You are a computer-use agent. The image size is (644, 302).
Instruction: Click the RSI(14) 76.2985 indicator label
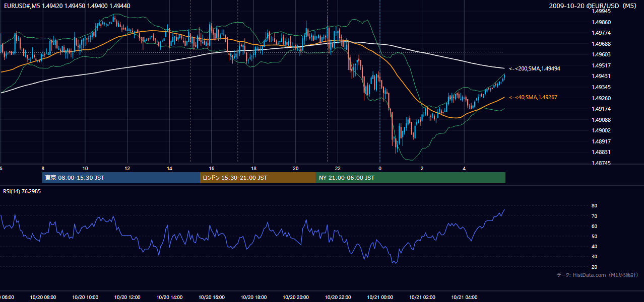pyautogui.click(x=22, y=191)
